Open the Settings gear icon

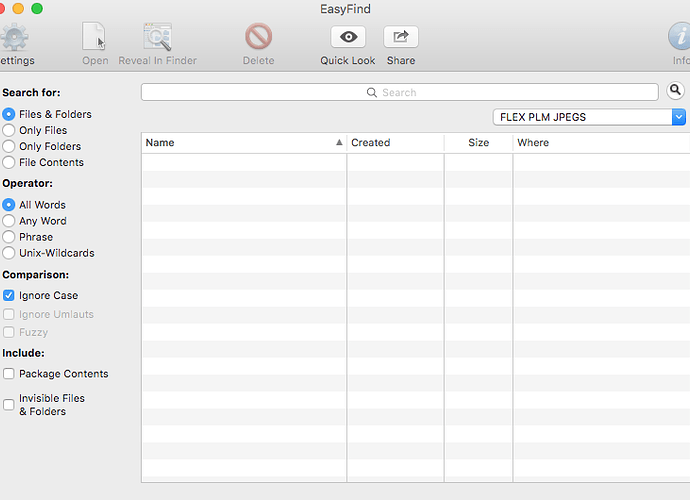(x=14, y=37)
